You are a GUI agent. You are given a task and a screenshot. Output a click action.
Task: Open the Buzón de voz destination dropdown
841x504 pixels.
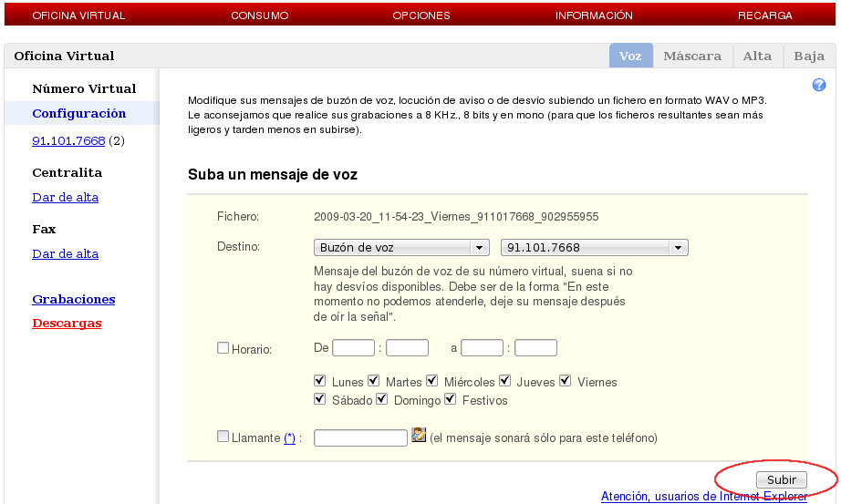[401, 247]
